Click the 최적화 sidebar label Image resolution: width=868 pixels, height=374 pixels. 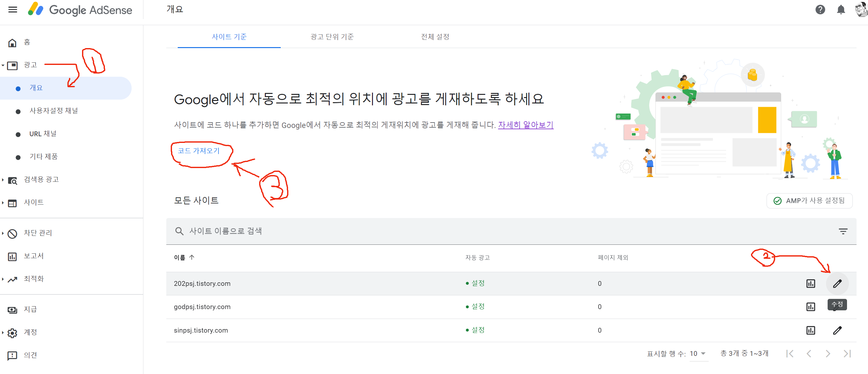coord(34,279)
